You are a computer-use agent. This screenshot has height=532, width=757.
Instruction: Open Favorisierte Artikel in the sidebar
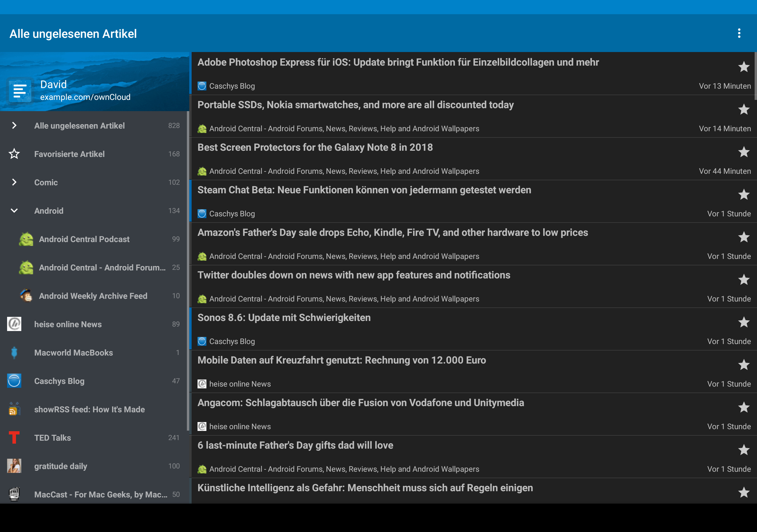69,154
